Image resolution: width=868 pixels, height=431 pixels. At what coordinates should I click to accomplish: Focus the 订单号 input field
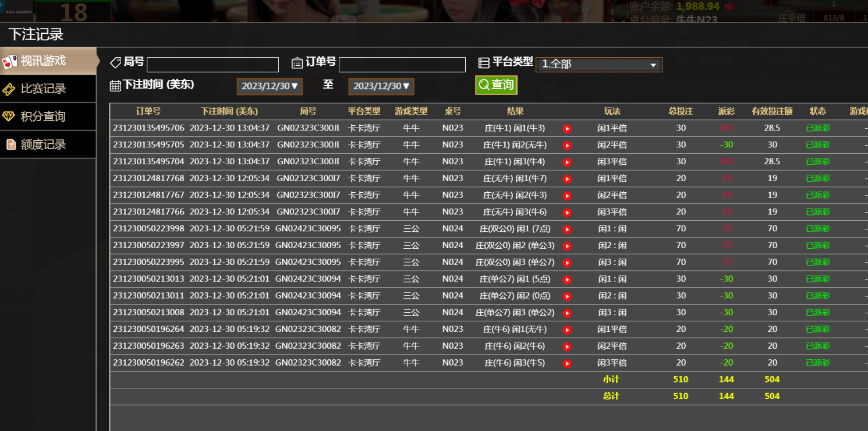click(x=402, y=65)
